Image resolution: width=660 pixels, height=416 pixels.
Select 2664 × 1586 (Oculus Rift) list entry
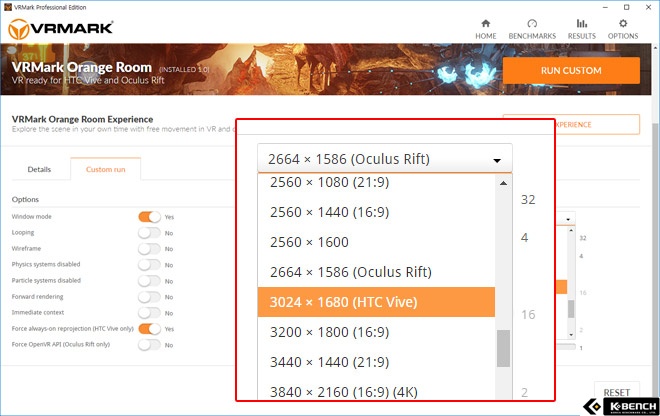[x=376, y=272]
